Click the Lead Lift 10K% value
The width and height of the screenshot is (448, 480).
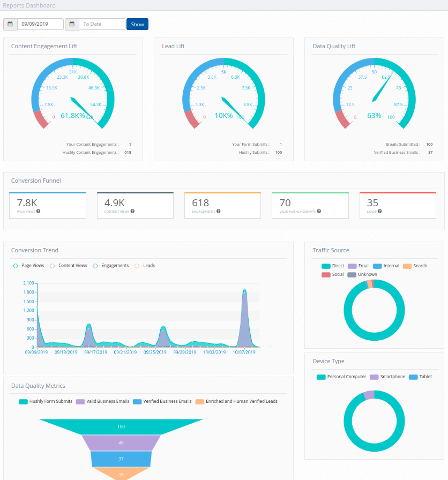click(x=223, y=116)
